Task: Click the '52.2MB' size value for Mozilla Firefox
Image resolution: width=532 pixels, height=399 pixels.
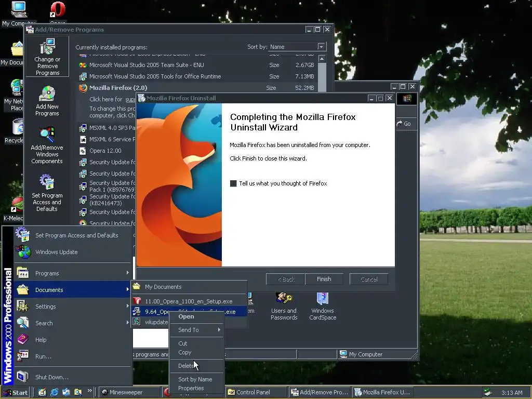Action: pyautogui.click(x=304, y=88)
